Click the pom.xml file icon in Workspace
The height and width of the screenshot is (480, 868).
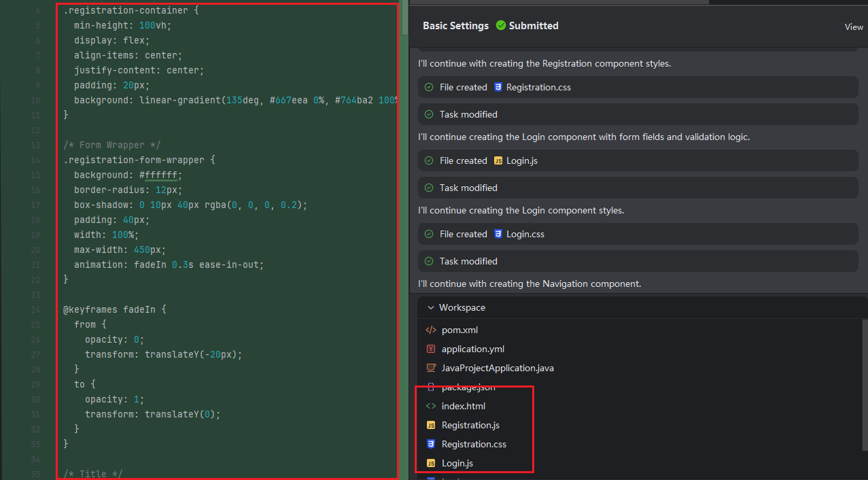click(x=430, y=330)
